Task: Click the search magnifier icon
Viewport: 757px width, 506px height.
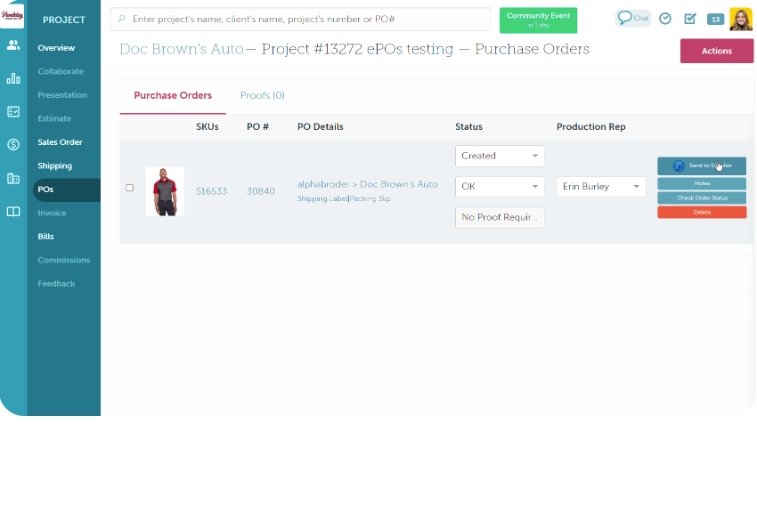Action: [122, 19]
